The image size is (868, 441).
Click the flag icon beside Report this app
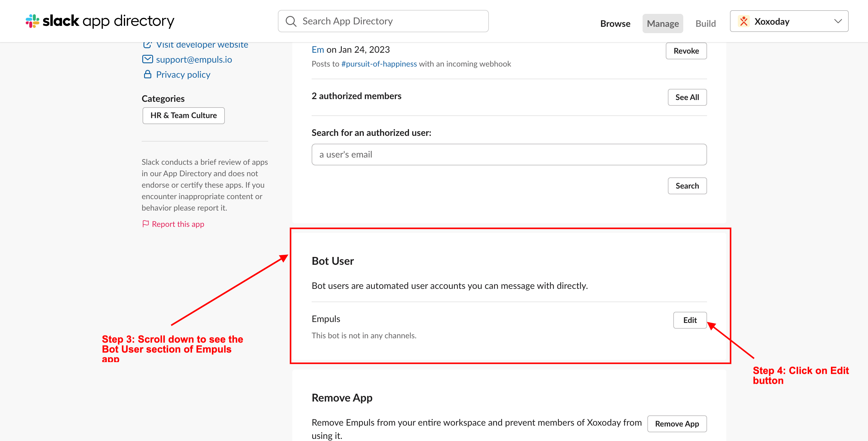tap(146, 224)
